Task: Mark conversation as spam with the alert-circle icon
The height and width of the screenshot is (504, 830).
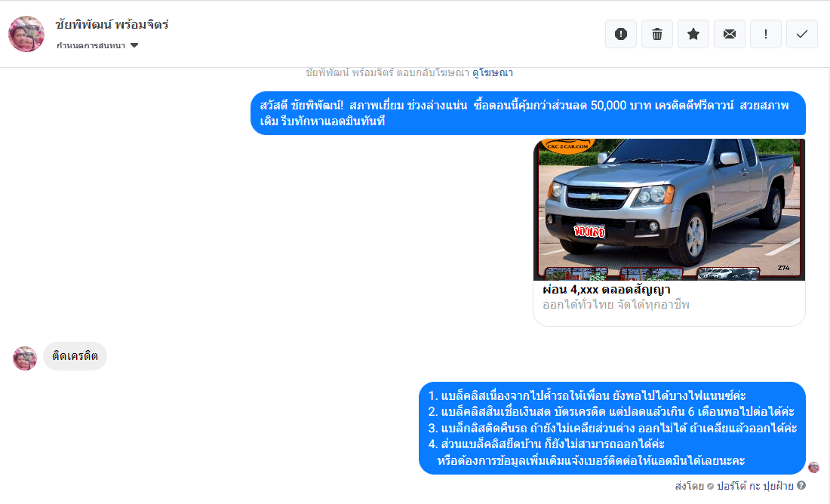Action: 621,35
